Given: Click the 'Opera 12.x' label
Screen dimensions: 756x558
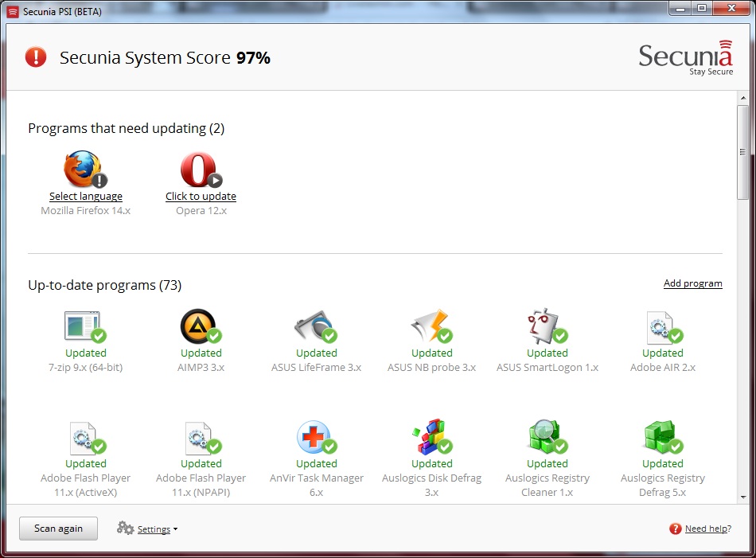Looking at the screenshot, I should click(x=201, y=211).
